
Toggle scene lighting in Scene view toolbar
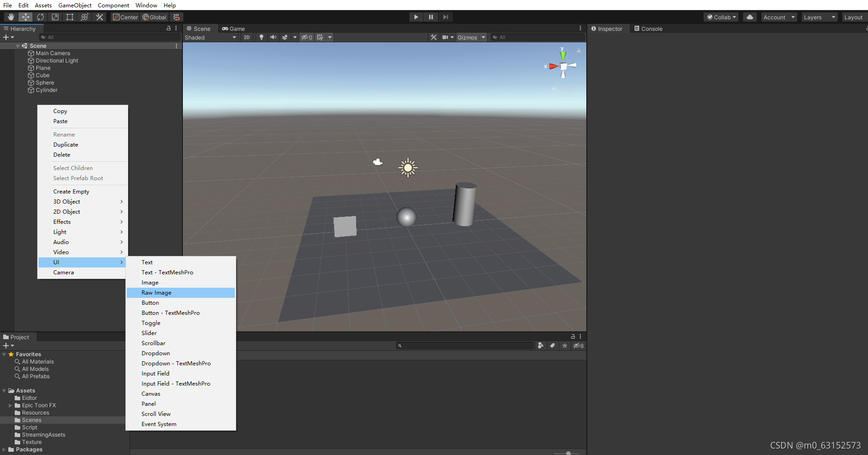click(x=261, y=37)
